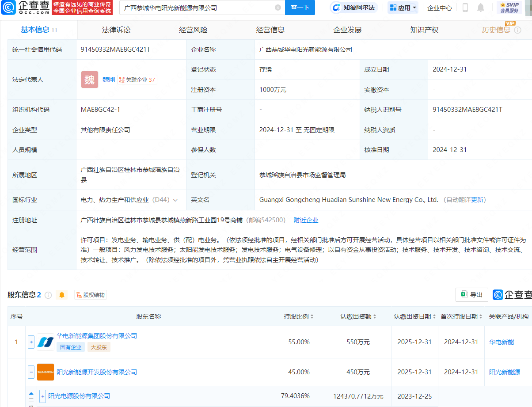Switch to 知识产权 tab
The width and height of the screenshot is (532, 407).
coord(424,30)
